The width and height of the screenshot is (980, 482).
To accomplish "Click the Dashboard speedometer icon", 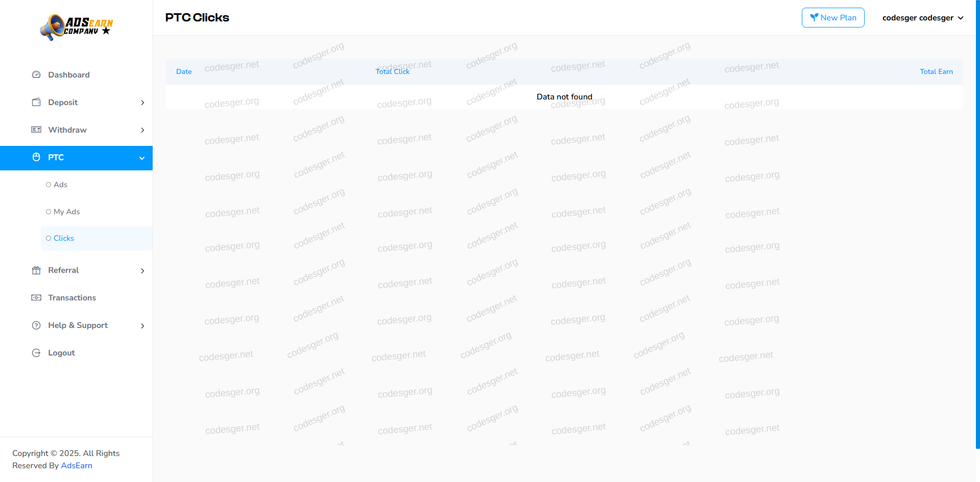I will pyautogui.click(x=36, y=75).
